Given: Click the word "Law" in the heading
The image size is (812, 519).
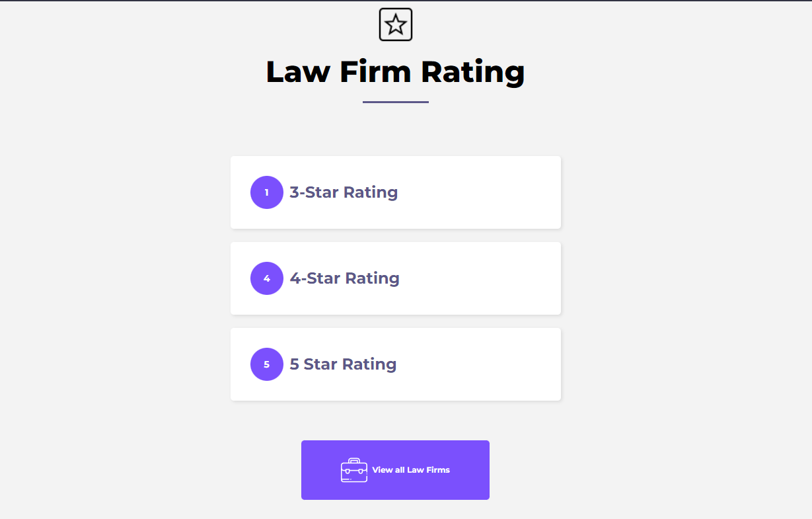Looking at the screenshot, I should [297, 71].
